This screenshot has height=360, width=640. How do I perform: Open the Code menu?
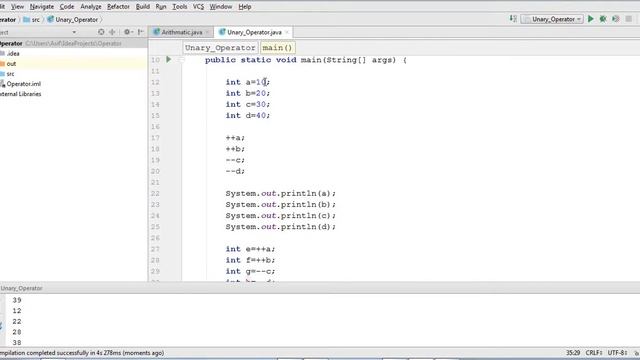pyautogui.click(x=67, y=7)
